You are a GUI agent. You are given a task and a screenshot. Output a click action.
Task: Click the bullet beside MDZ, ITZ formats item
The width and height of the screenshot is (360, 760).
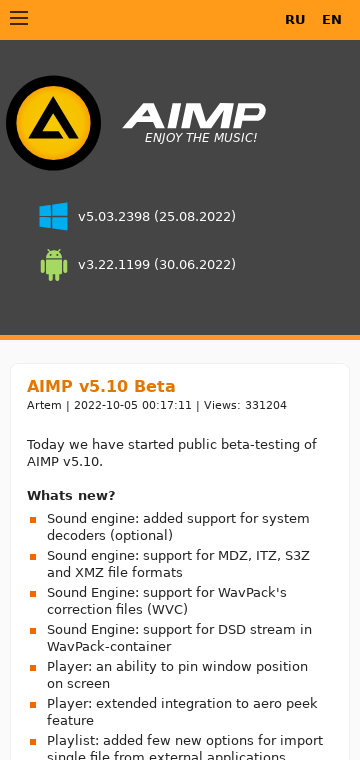[x=33, y=557]
